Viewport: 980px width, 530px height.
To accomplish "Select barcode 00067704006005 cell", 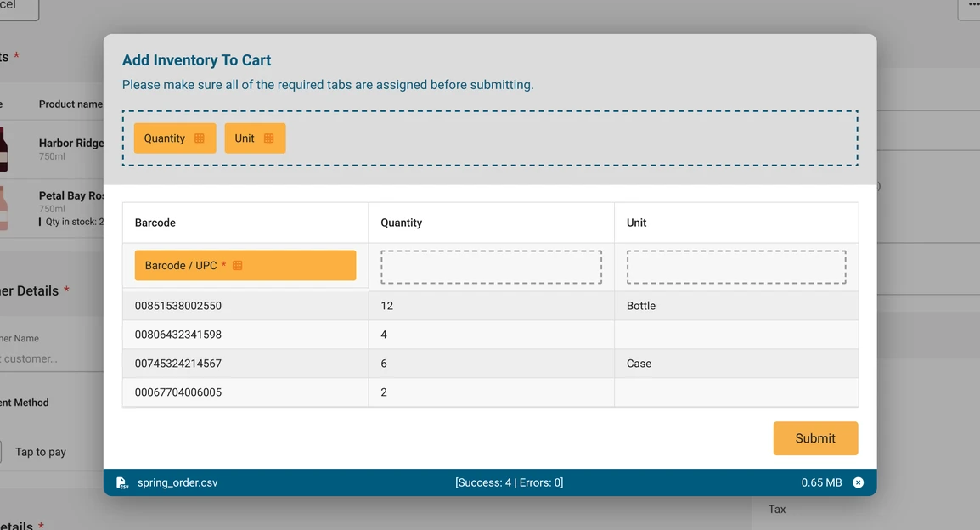I will click(x=245, y=392).
